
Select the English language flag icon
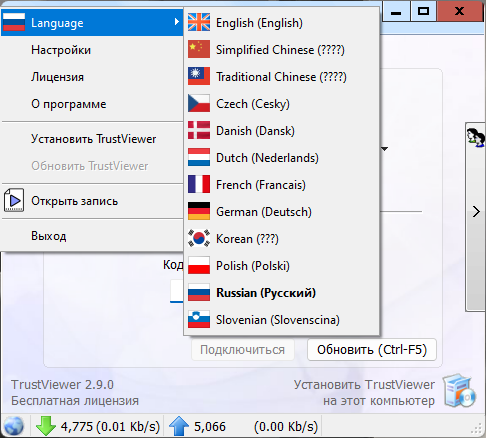199,22
